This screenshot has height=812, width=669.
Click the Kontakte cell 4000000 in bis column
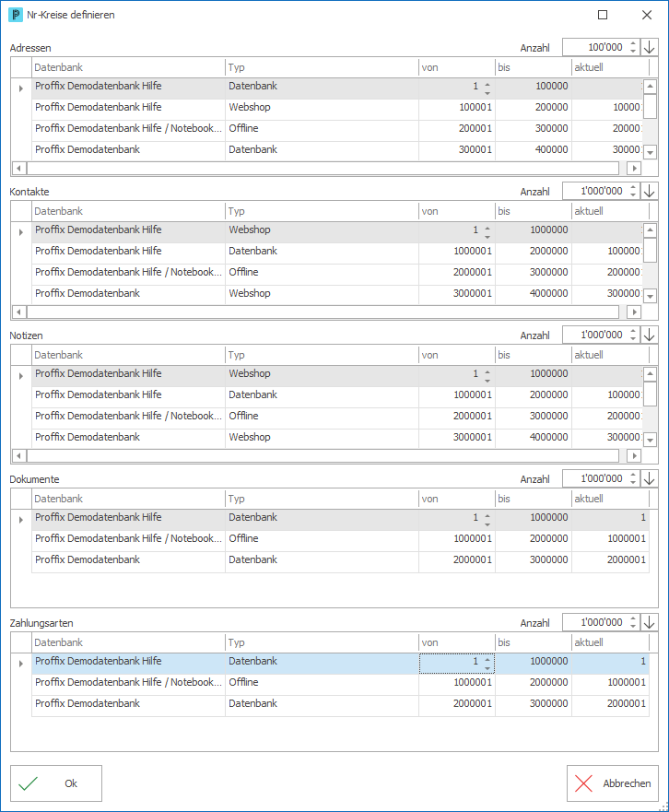coord(534,294)
